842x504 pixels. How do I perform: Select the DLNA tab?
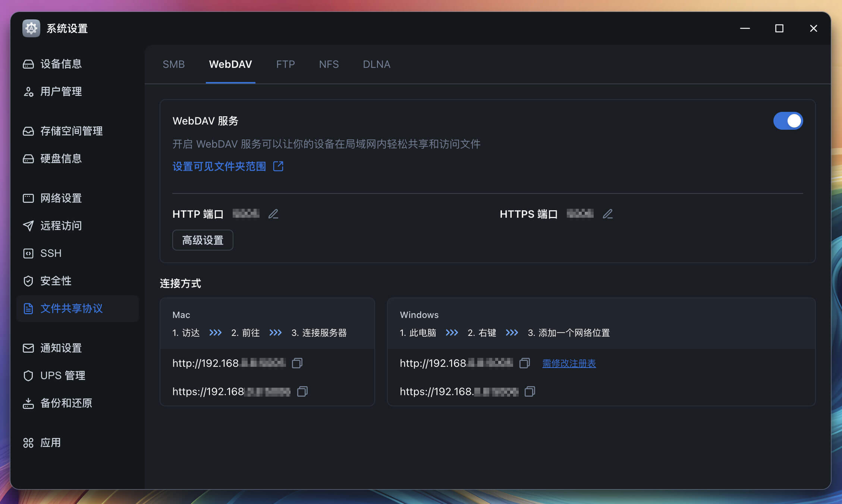pos(376,64)
